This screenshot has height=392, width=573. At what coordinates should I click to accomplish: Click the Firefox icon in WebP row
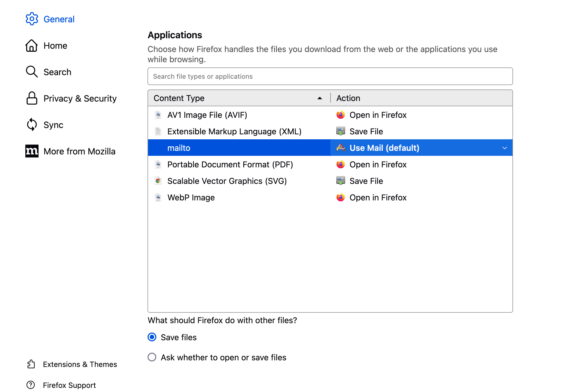341,197
